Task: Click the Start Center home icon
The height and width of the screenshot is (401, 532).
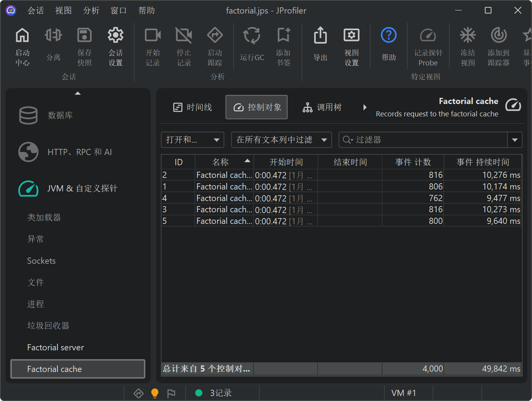Action: pos(22,36)
